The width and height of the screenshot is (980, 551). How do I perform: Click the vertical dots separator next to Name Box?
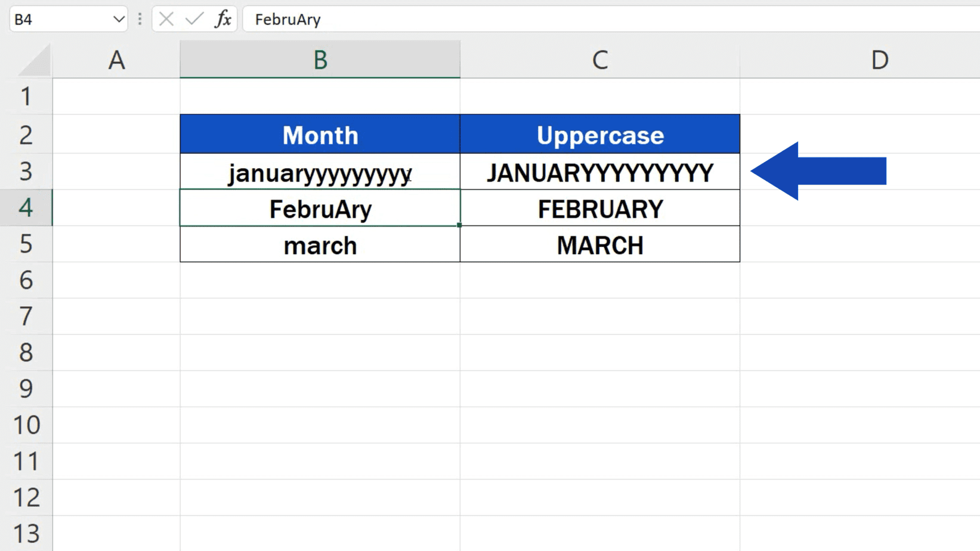coord(139,19)
